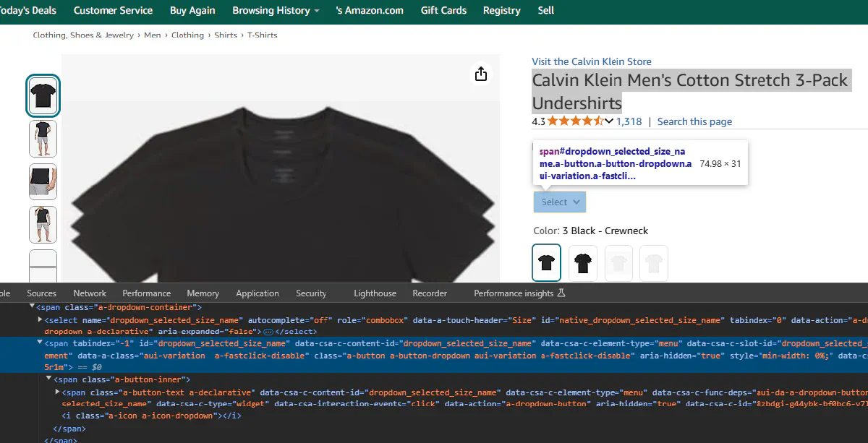The height and width of the screenshot is (443, 868).
Task: Click the Calvin Klein product title text
Action: pyautogui.click(x=690, y=91)
